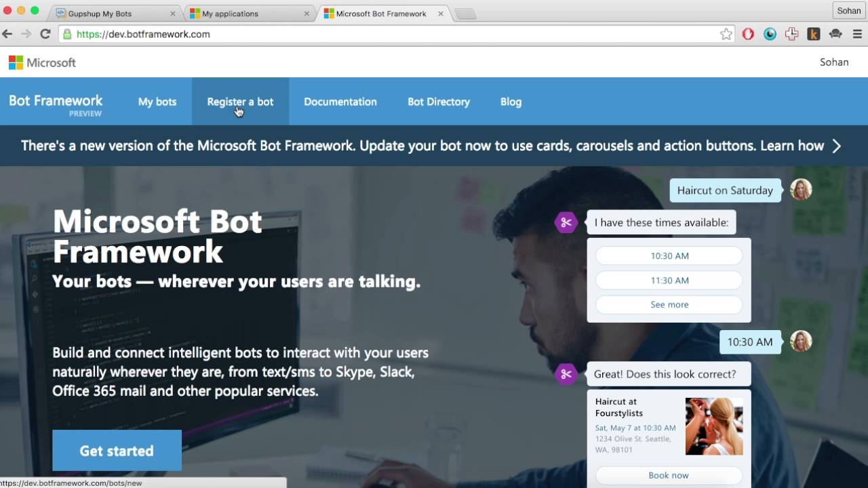Screen dimensions: 868x488
Task: Open Register a bot page
Action: pyautogui.click(x=240, y=102)
